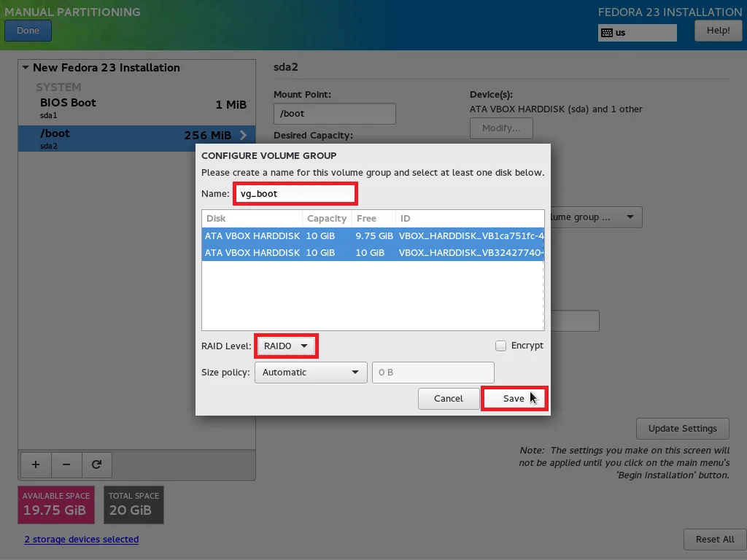747x560 pixels.
Task: Select disk row with ID VB32427740
Action: point(373,252)
